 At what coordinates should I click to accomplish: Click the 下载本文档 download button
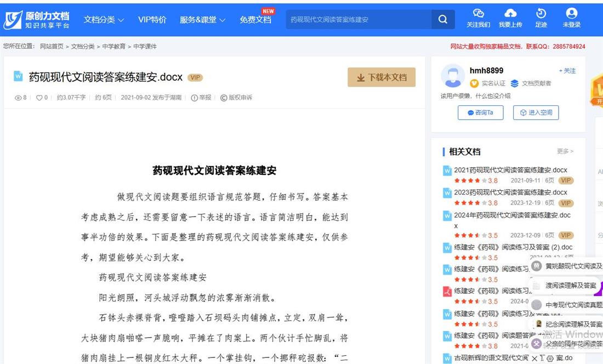[x=382, y=77]
